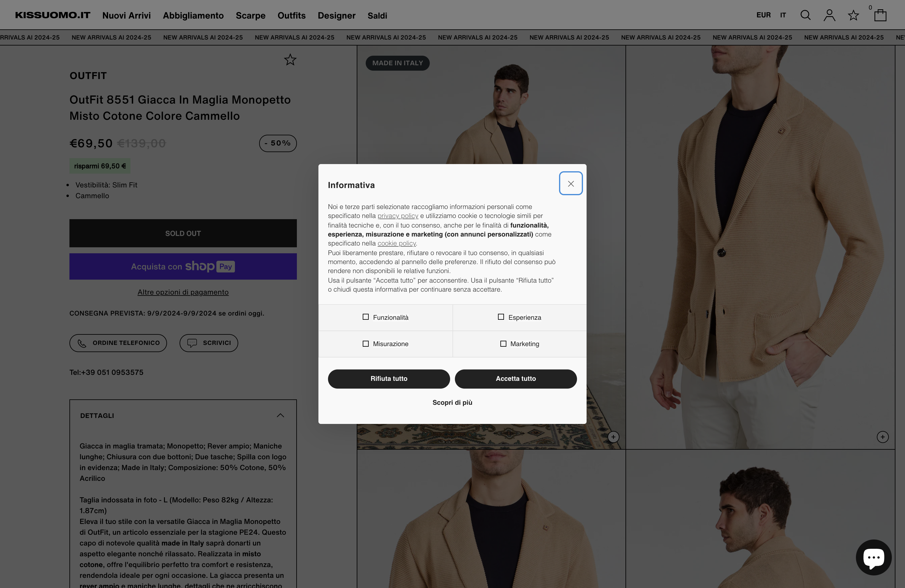This screenshot has height=588, width=905.
Task: Follow the cookie policy link
Action: point(397,243)
